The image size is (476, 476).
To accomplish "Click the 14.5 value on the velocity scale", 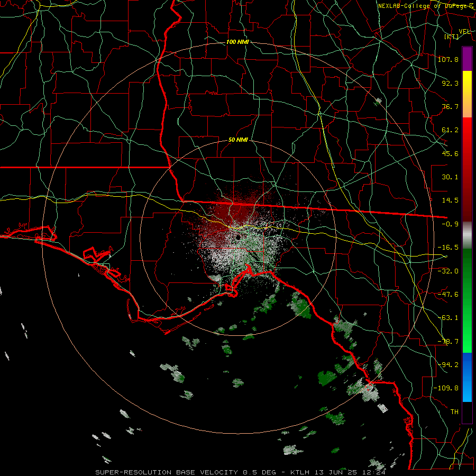I will pos(450,200).
